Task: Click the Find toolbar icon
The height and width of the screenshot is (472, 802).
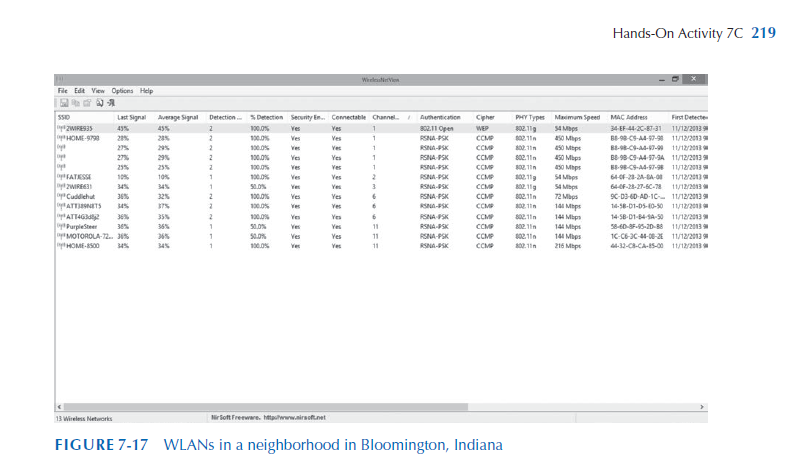Action: (x=99, y=103)
